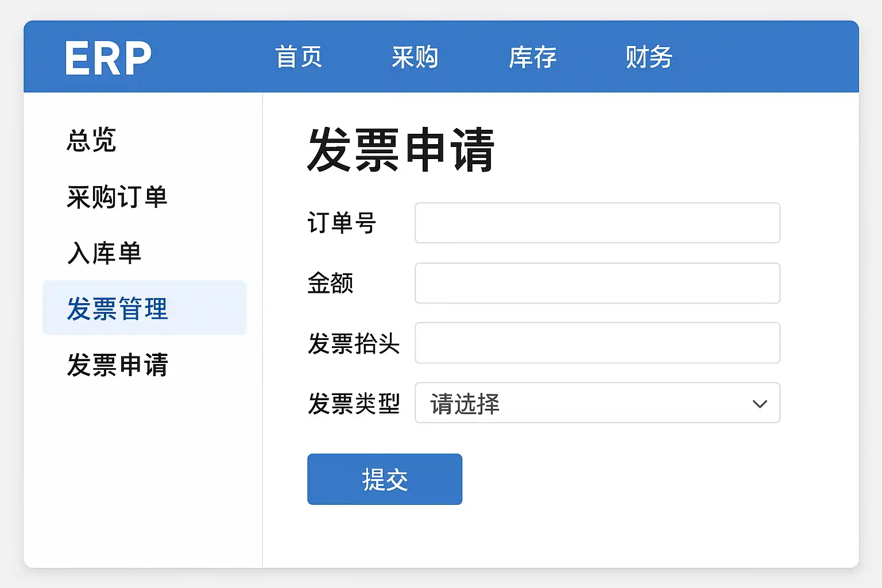This screenshot has height=588, width=882.
Task: Open the 首页 navigation tab
Action: point(298,57)
